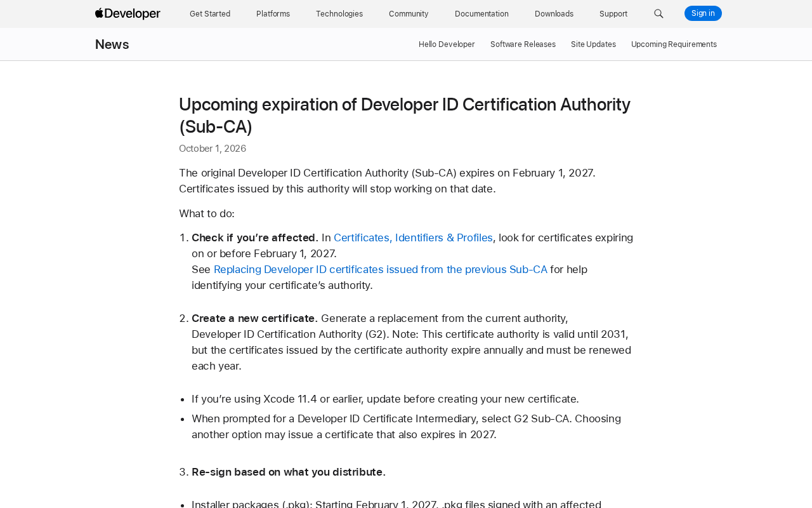Click the News section heading
The width and height of the screenshot is (812, 508).
pyautogui.click(x=112, y=44)
